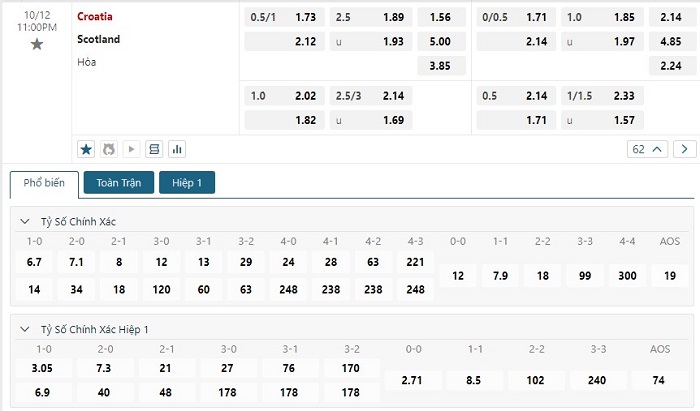Image resolution: width=700 pixels, height=411 pixels.
Task: Toggle the blue favorite star below Hòa
Action: coord(86,149)
